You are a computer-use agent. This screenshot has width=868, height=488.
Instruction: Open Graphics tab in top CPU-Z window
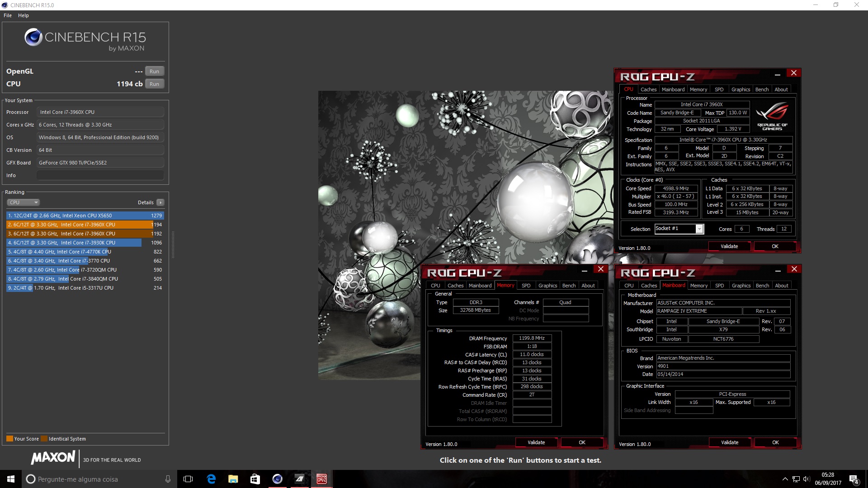coord(741,89)
